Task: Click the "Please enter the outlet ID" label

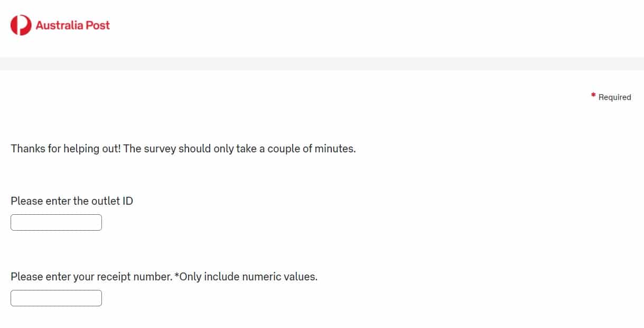Action: (x=72, y=201)
